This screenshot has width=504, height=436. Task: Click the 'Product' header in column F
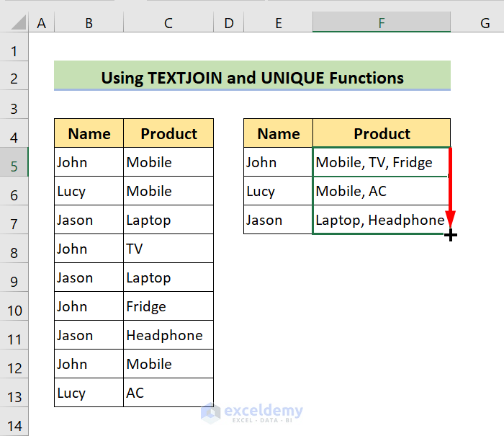[x=382, y=133]
